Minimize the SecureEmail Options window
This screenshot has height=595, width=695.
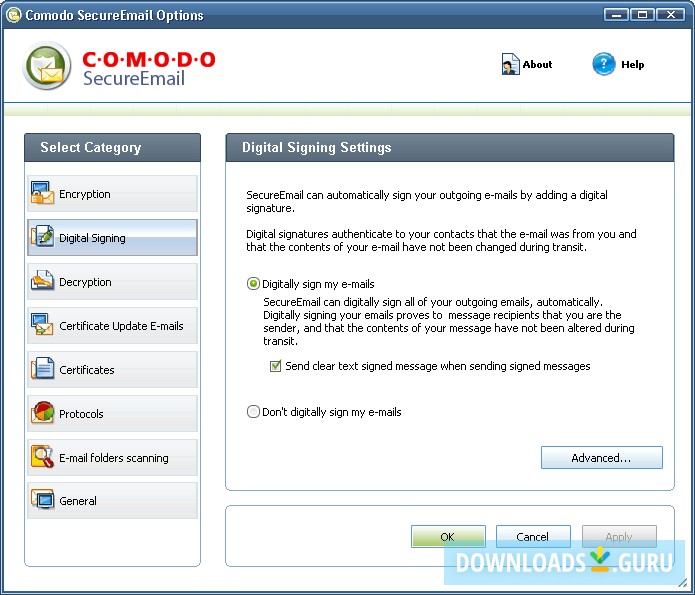click(x=616, y=15)
